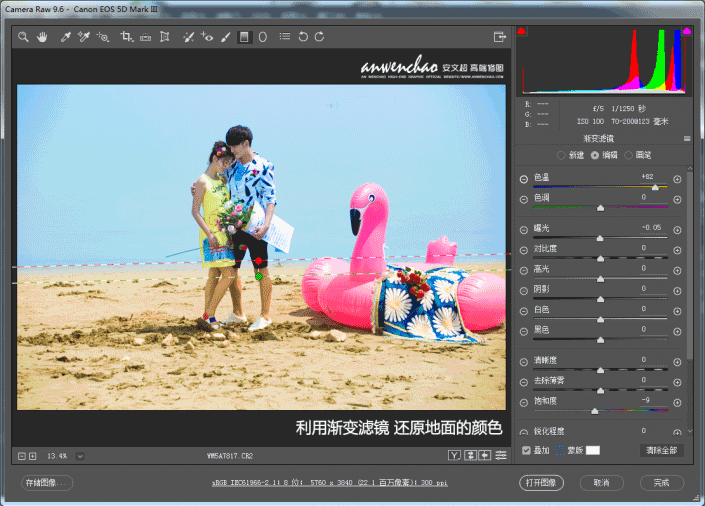Select the Zoom tool
705x506 pixels.
coord(23,37)
